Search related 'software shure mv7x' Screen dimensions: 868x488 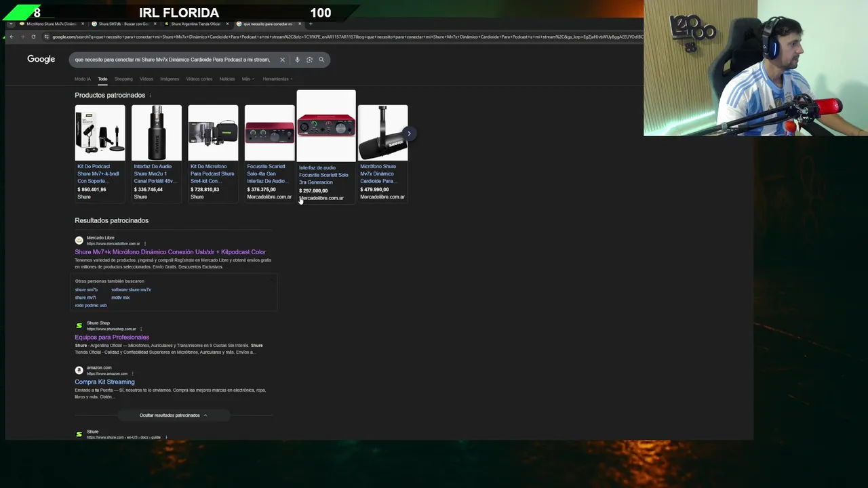(131, 290)
